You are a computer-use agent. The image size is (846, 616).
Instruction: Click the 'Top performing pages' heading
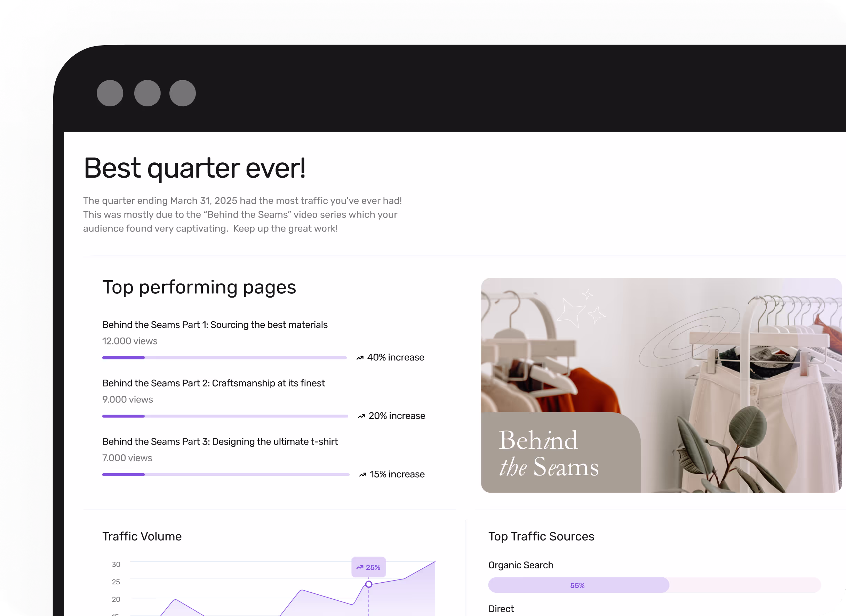pyautogui.click(x=199, y=287)
